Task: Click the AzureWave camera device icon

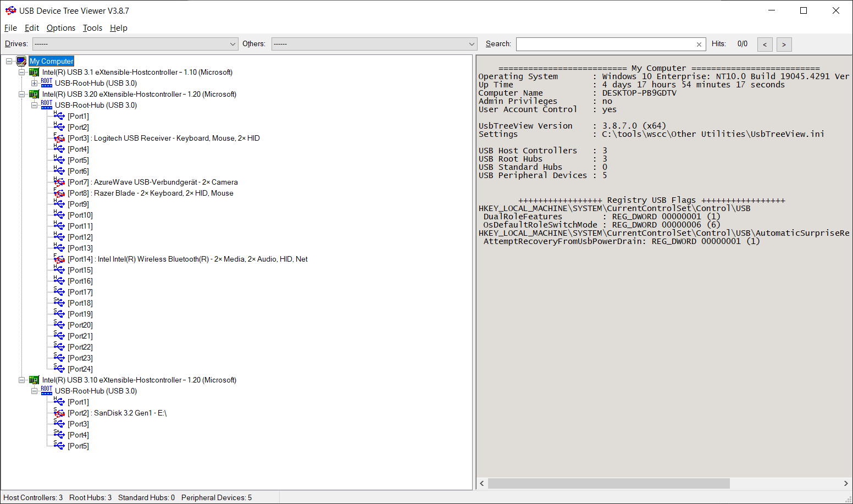Action: click(x=59, y=182)
